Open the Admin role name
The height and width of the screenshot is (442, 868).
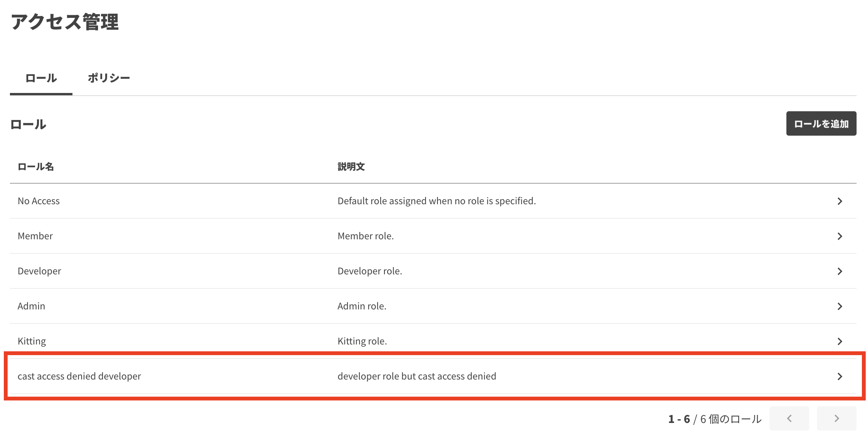[x=31, y=306]
